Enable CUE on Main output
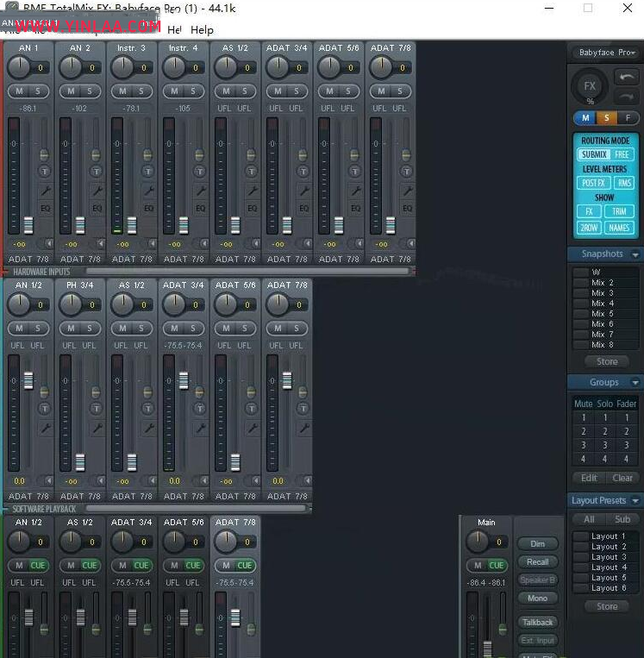Viewport: 644px width, 658px height. point(497,565)
